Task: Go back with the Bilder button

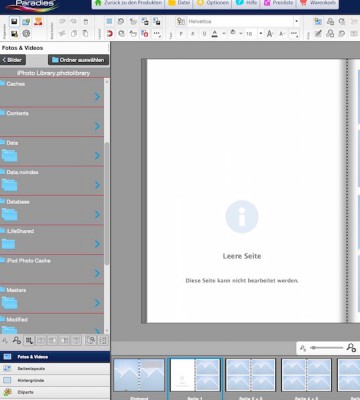Action: point(13,60)
